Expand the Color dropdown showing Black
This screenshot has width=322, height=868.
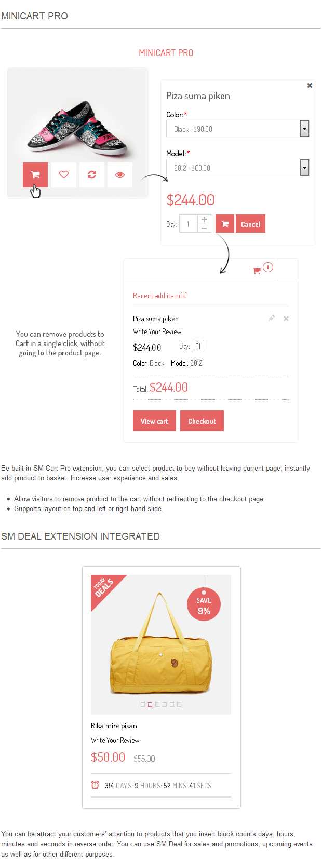click(305, 129)
